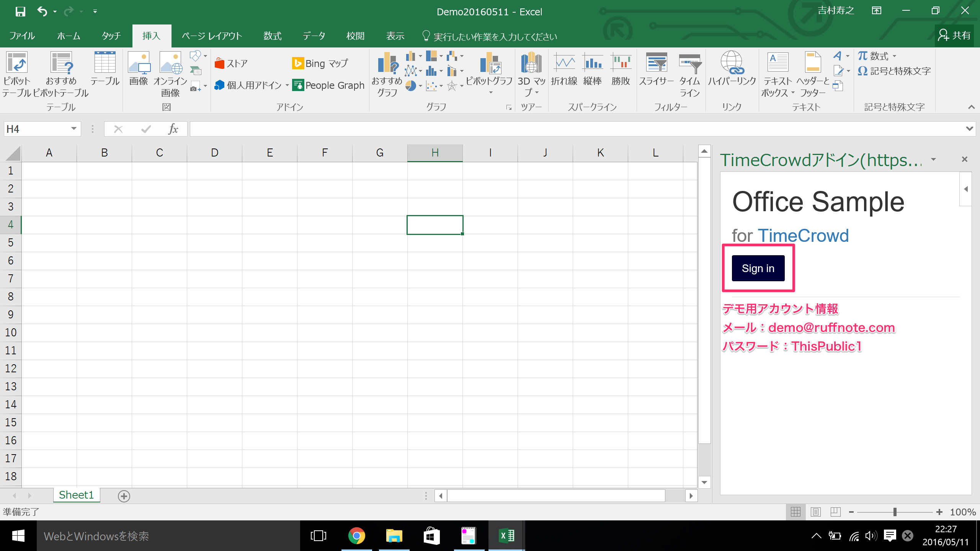
Task: Adjust the zoom slider handle
Action: (x=895, y=512)
